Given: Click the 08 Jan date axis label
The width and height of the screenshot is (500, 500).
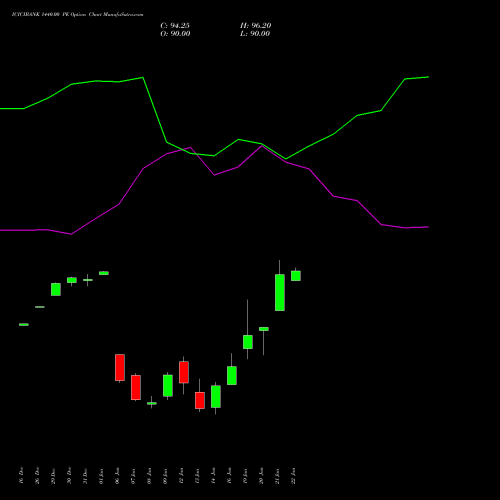Looking at the screenshot, I should click(149, 476).
